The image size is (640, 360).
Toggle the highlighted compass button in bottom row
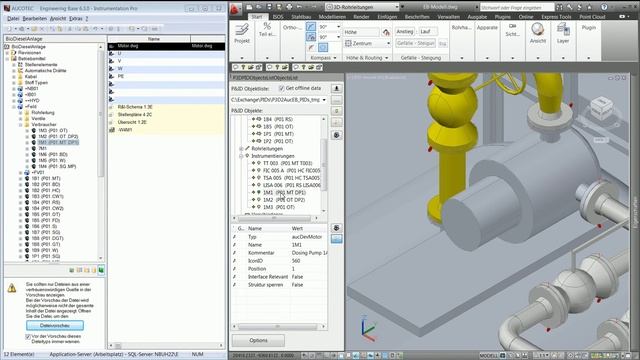(x=323, y=48)
